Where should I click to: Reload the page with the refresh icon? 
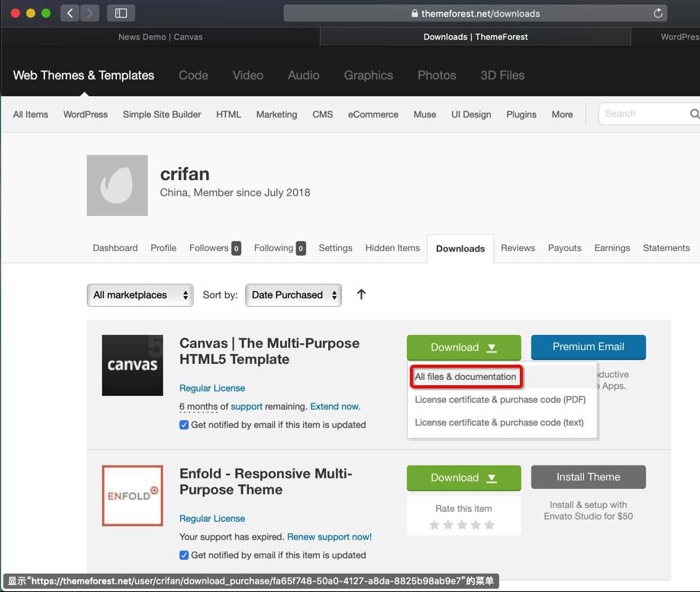(657, 14)
